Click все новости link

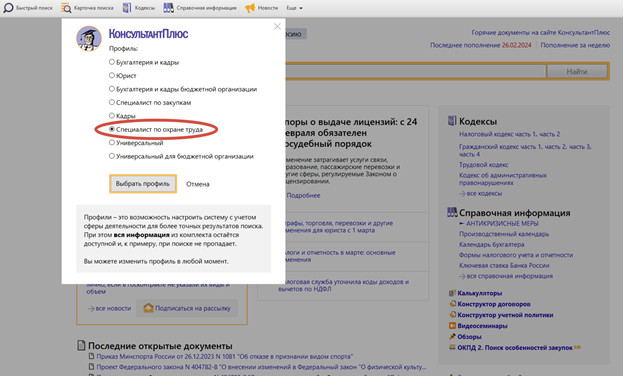pos(109,308)
